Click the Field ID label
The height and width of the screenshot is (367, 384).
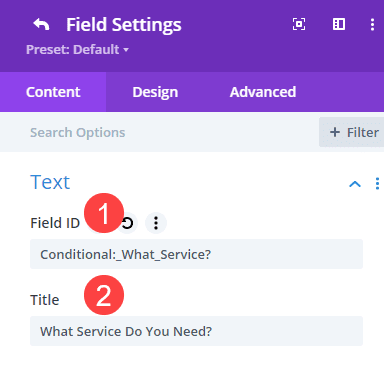55,223
